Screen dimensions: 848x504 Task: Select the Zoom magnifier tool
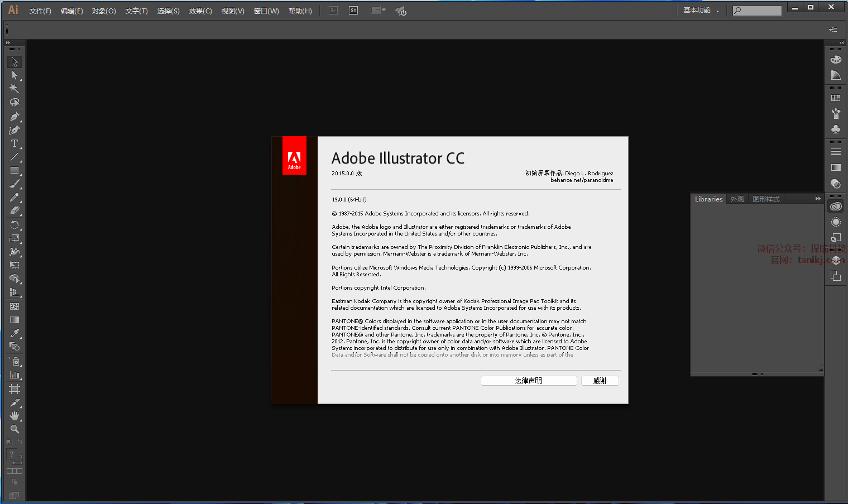click(15, 429)
